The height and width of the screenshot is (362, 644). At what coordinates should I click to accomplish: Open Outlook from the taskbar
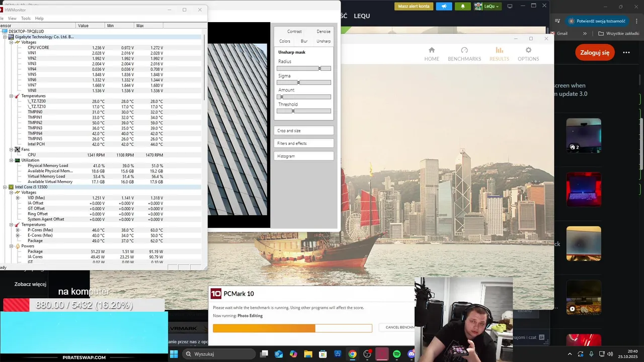(x=279, y=354)
